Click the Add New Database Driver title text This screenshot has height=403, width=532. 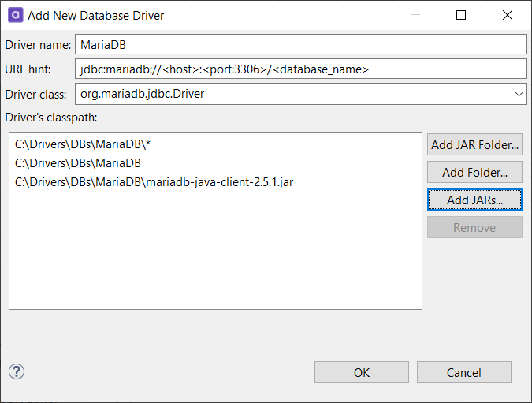96,15
